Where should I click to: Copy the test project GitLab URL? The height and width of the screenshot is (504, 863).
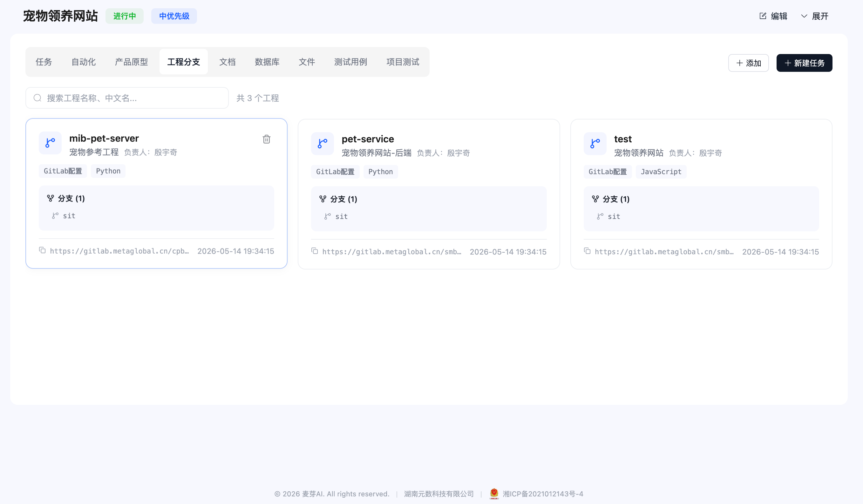[587, 251]
